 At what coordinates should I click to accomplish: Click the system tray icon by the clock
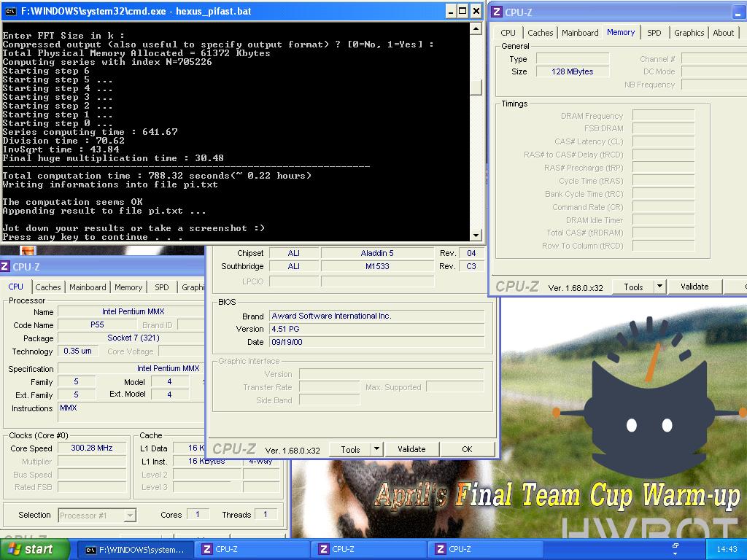tap(675, 546)
